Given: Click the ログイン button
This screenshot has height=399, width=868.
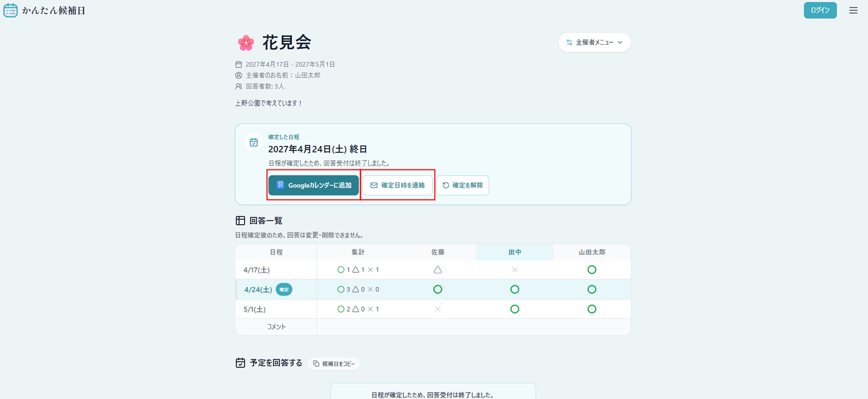Looking at the screenshot, I should pos(820,10).
